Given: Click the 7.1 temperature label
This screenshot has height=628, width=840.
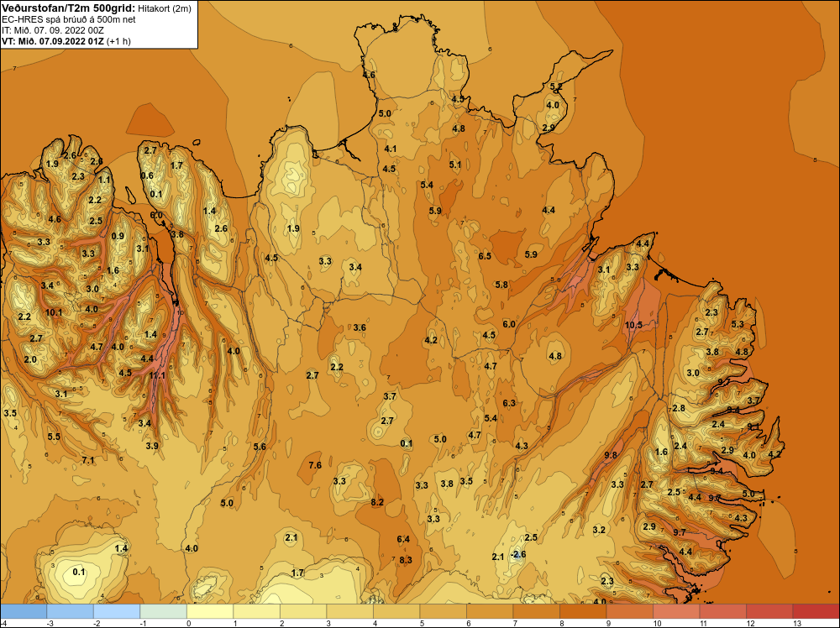Looking at the screenshot, I should (88, 460).
